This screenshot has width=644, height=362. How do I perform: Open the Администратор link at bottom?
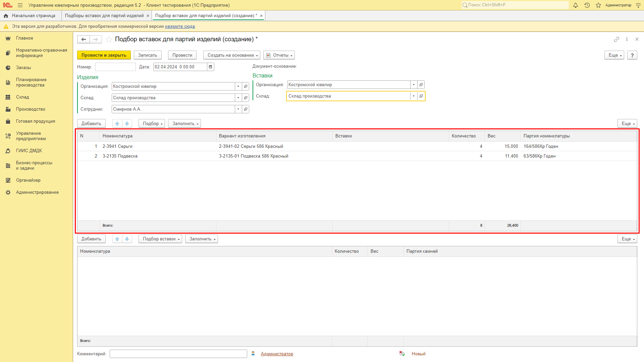tap(277, 354)
